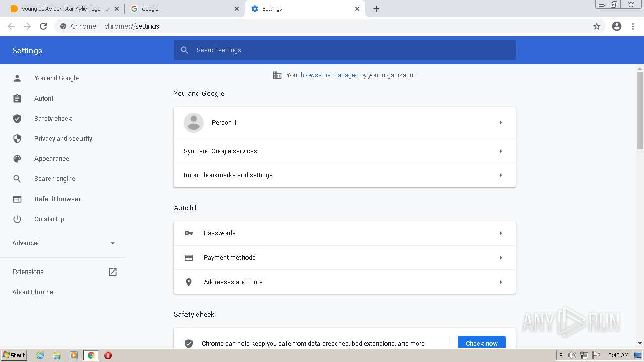This screenshot has height=362, width=644.
Task: Click the You and Google person icon
Action: pyautogui.click(x=17, y=78)
